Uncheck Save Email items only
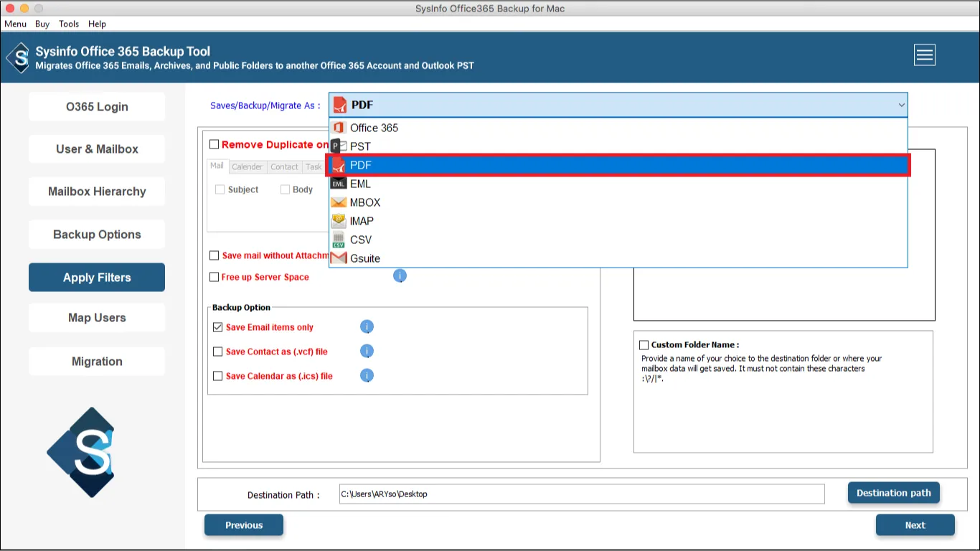Image resolution: width=980 pixels, height=551 pixels. pyautogui.click(x=218, y=327)
